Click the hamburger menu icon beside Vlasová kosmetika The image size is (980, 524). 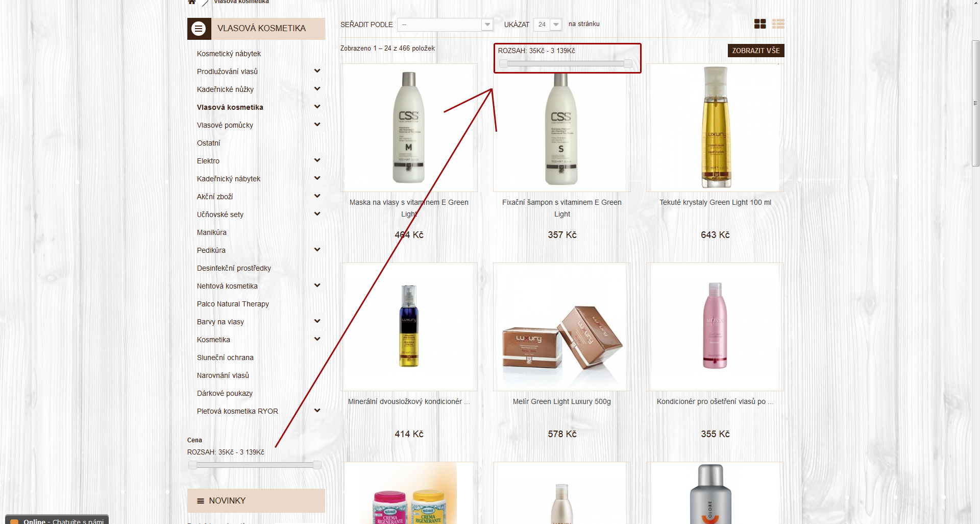[x=199, y=29]
